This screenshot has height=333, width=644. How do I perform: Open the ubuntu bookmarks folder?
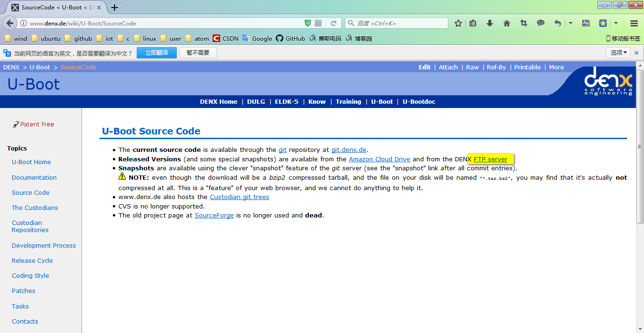pos(46,38)
